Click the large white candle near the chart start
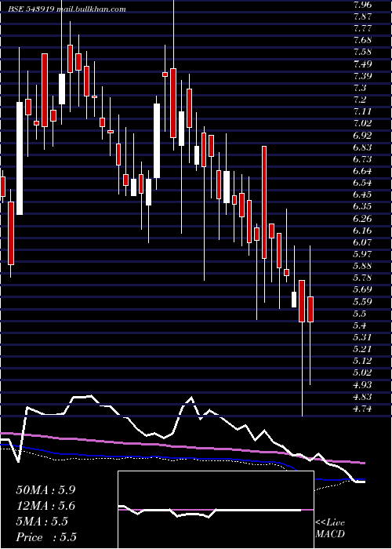 (20, 158)
